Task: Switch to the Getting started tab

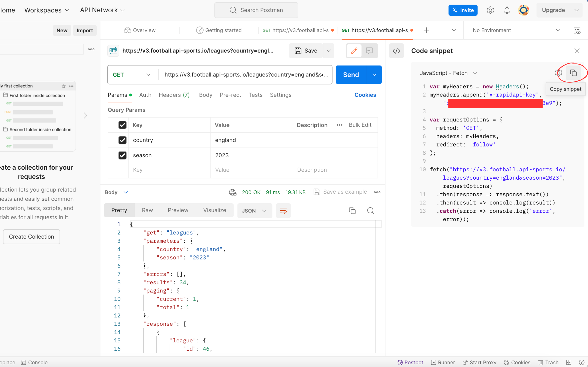Action: coord(219,30)
